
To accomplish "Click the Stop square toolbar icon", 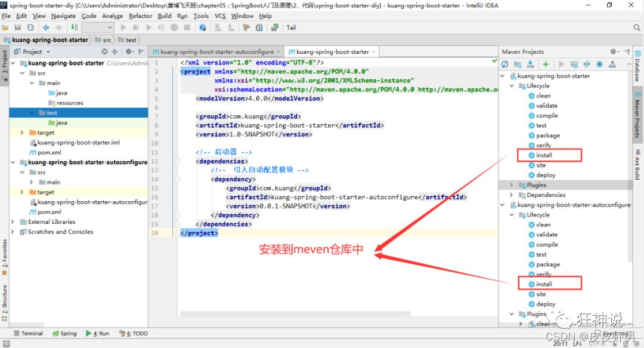I will pyautogui.click(x=187, y=27).
